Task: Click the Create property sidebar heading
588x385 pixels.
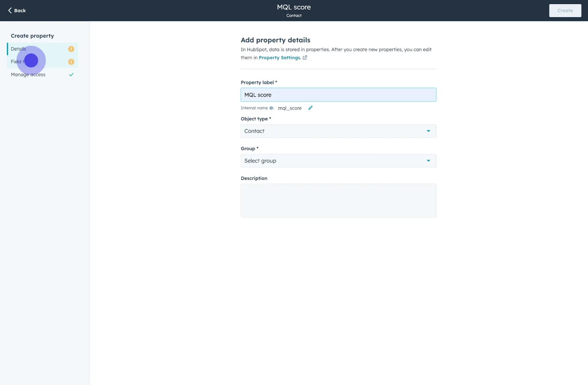Action: [32, 36]
